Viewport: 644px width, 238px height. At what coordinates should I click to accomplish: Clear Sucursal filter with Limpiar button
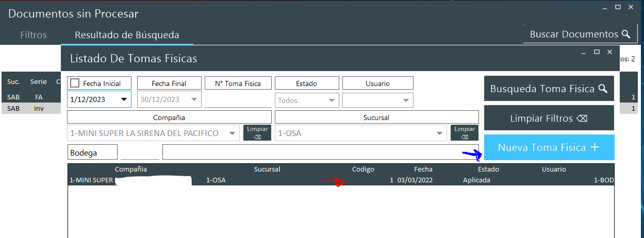[x=464, y=132]
